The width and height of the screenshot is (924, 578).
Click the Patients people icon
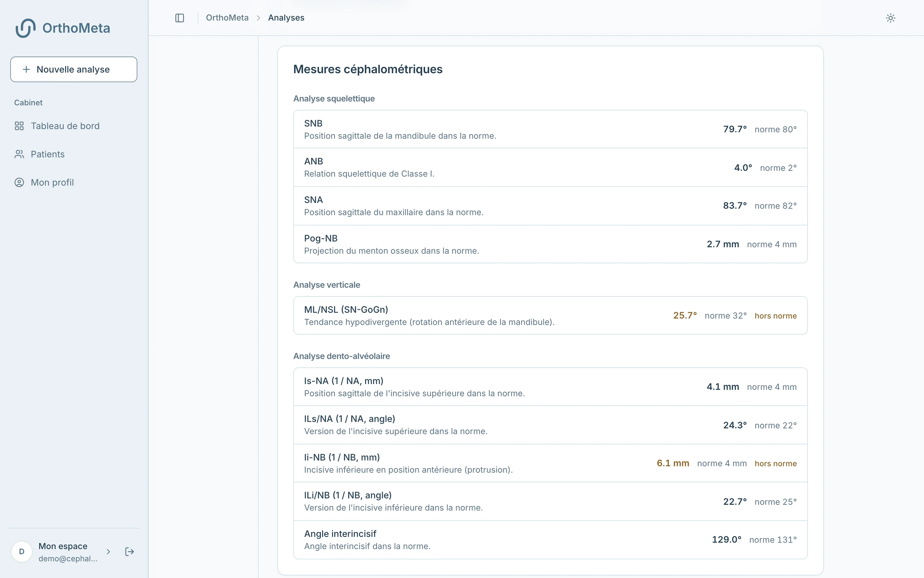click(x=19, y=154)
